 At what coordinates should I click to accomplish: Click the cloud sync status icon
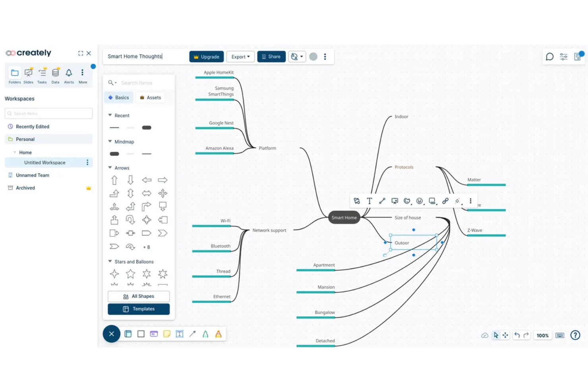click(485, 336)
